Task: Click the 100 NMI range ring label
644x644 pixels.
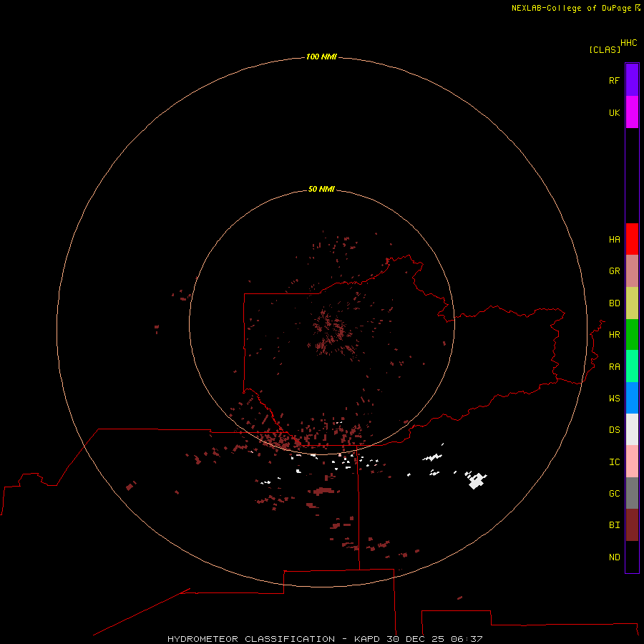Action: point(321,57)
